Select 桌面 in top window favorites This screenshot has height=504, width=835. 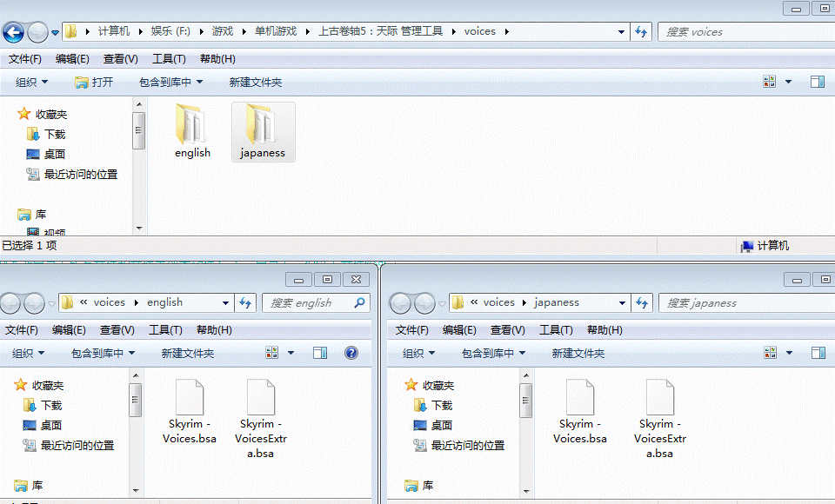[x=55, y=154]
